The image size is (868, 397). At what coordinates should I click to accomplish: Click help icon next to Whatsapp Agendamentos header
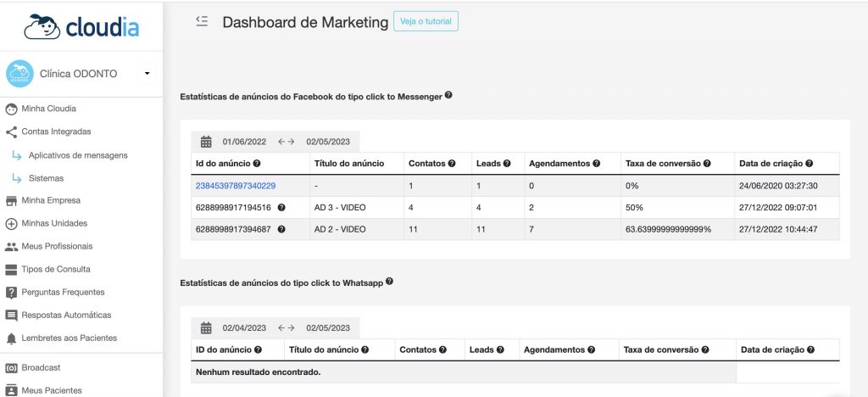[591, 350]
